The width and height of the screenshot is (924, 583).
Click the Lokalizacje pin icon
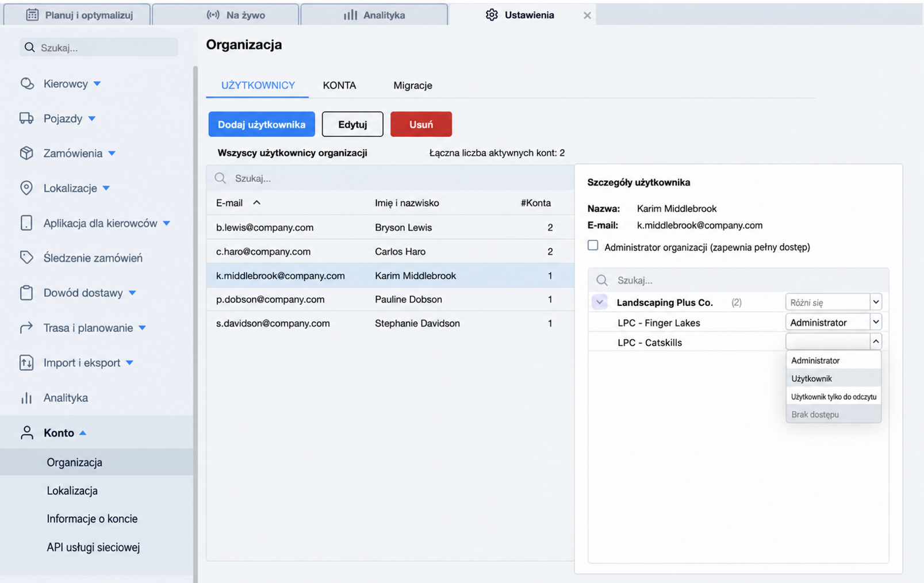26,188
